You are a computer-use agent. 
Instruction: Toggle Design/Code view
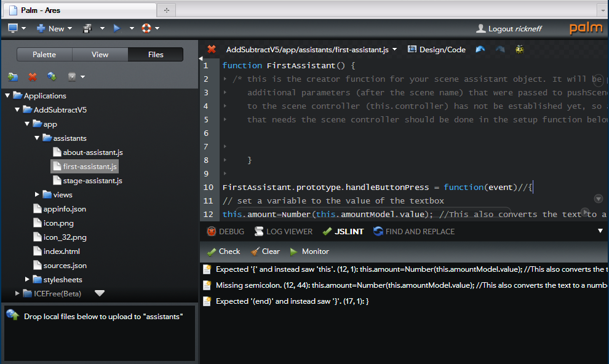point(437,49)
